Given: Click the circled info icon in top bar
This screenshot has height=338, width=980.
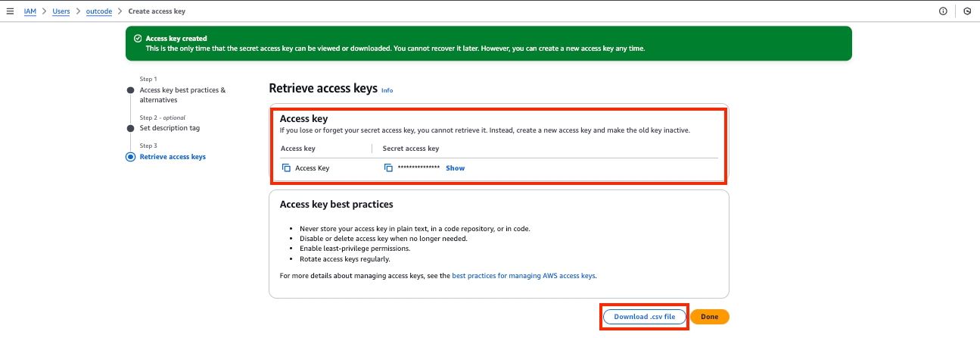Looking at the screenshot, I should [943, 11].
